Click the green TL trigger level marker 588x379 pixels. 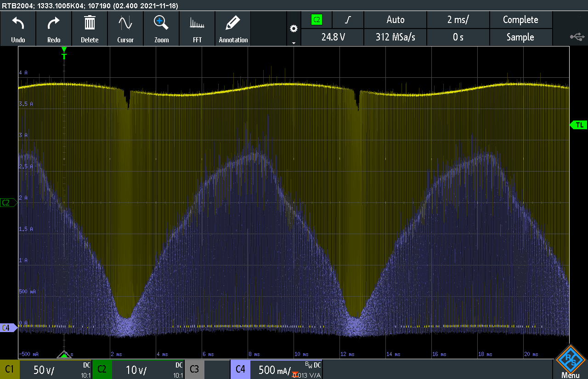click(579, 125)
